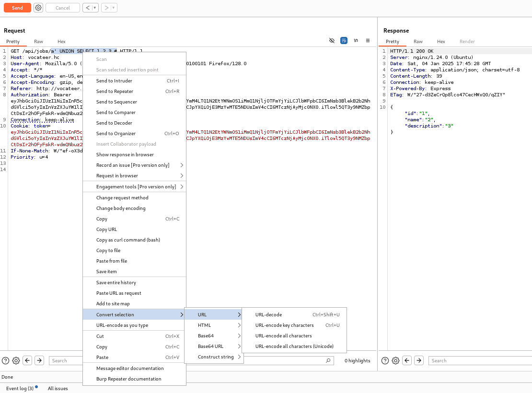Expand Base64 conversion submenu
This screenshot has width=532, height=393.
(x=214, y=335)
